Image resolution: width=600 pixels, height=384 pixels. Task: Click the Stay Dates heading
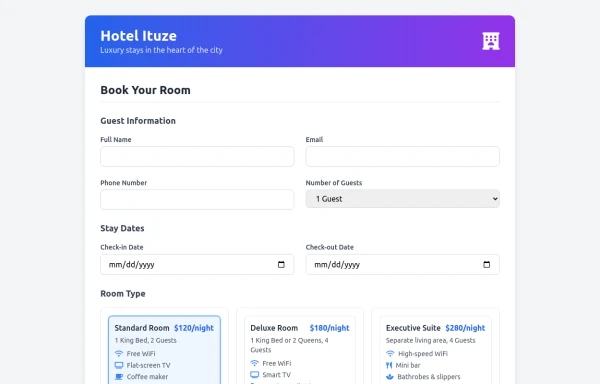click(x=122, y=228)
